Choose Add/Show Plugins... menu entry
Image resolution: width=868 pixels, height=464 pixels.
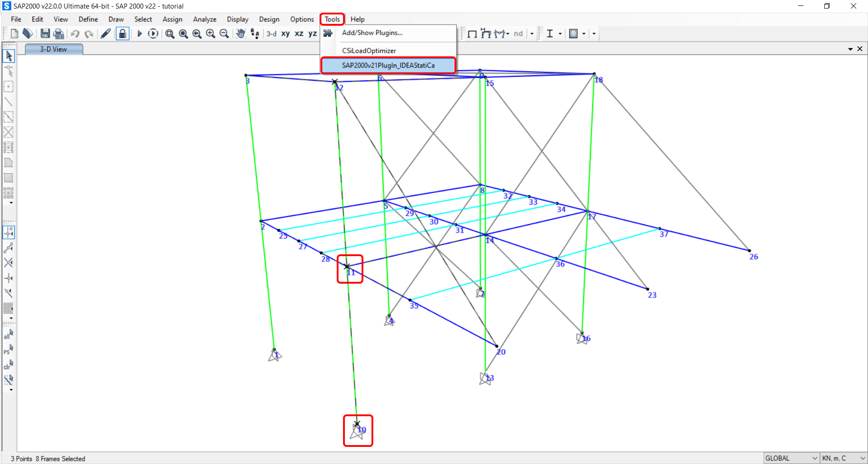(x=372, y=33)
